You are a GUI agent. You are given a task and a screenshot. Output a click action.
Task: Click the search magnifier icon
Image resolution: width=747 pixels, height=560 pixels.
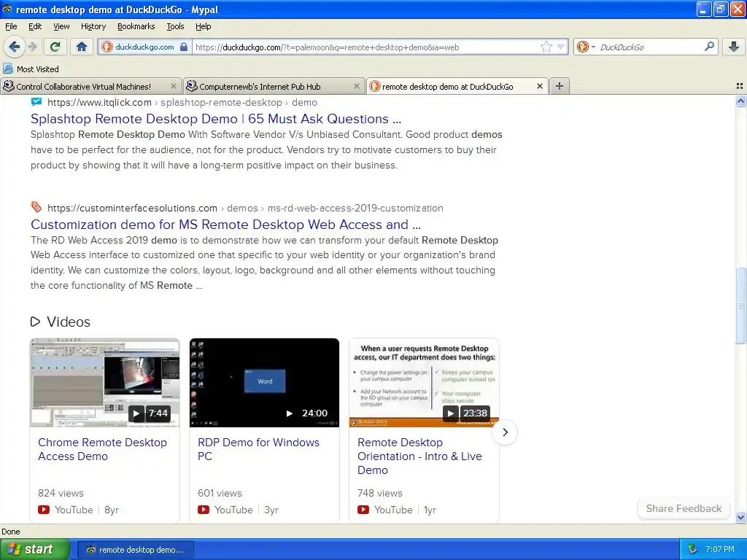coord(709,47)
